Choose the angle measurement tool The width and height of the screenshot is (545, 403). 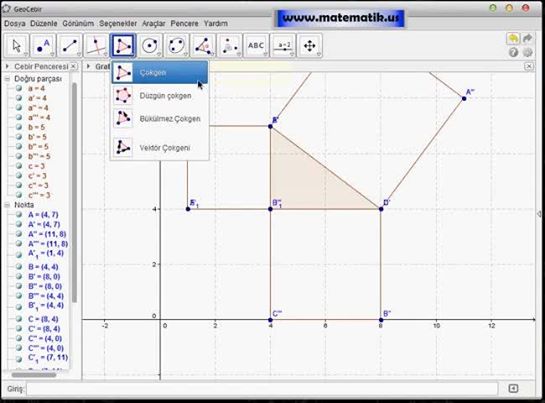point(203,46)
